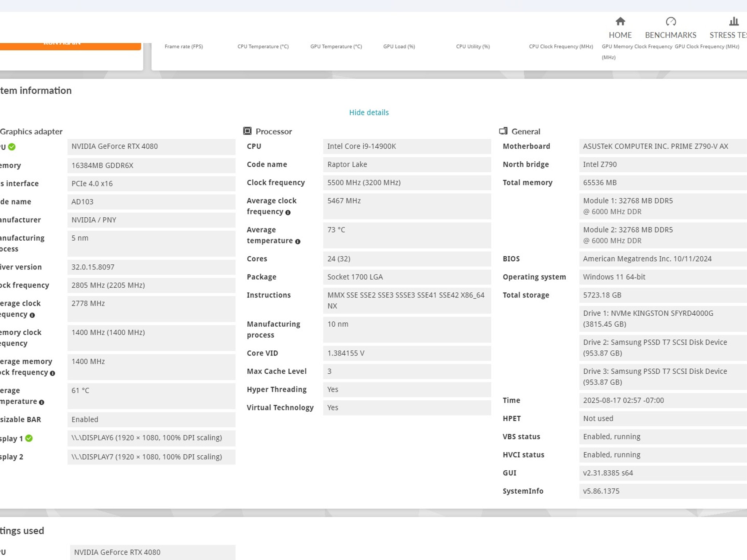Click info icon beside Processor average clock frequency
The height and width of the screenshot is (560, 747).
click(288, 213)
